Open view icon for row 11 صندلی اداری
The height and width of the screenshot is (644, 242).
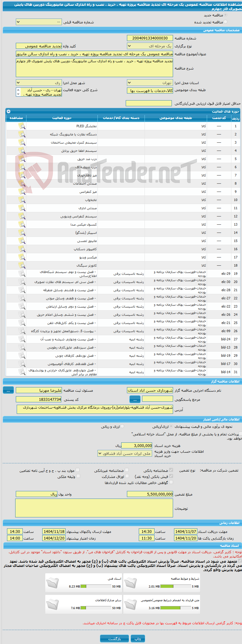[22, 208]
